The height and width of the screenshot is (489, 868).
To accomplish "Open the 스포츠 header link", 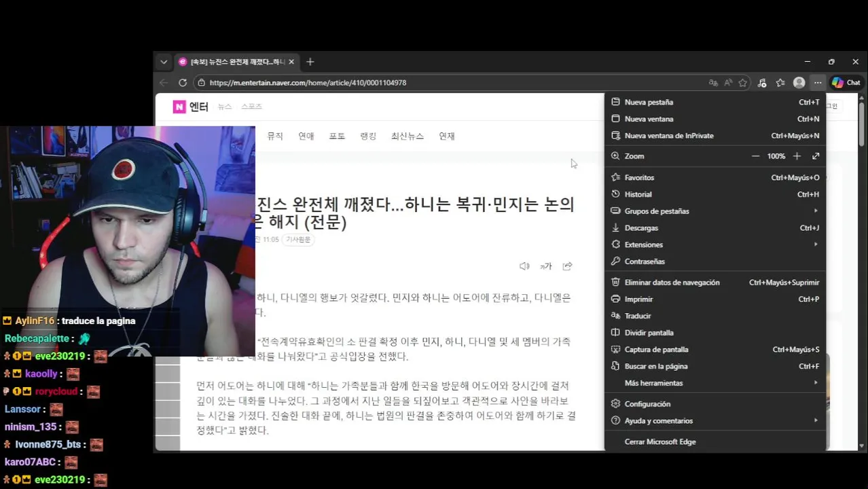I will [x=251, y=107].
